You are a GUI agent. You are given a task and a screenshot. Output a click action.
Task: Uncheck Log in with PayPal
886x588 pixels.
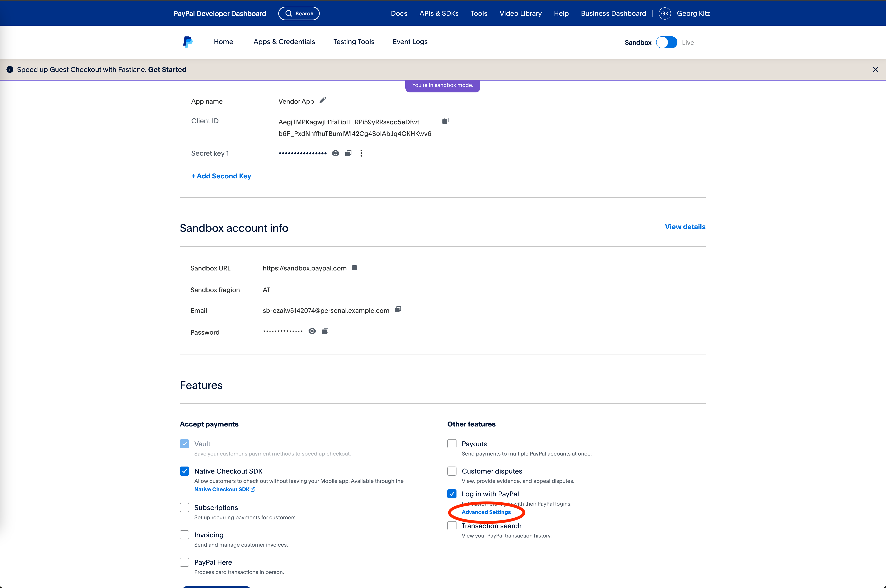[x=452, y=494]
